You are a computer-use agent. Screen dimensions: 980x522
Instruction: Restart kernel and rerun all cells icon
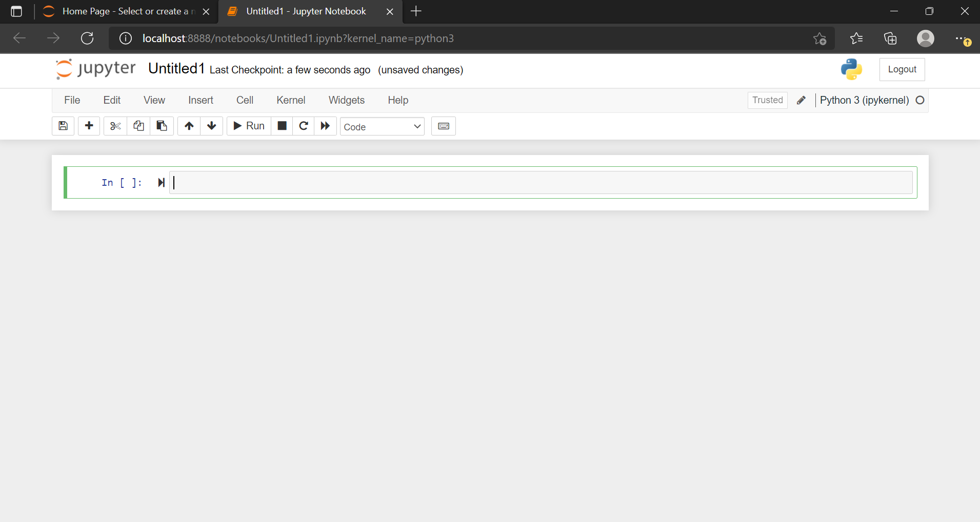325,126
